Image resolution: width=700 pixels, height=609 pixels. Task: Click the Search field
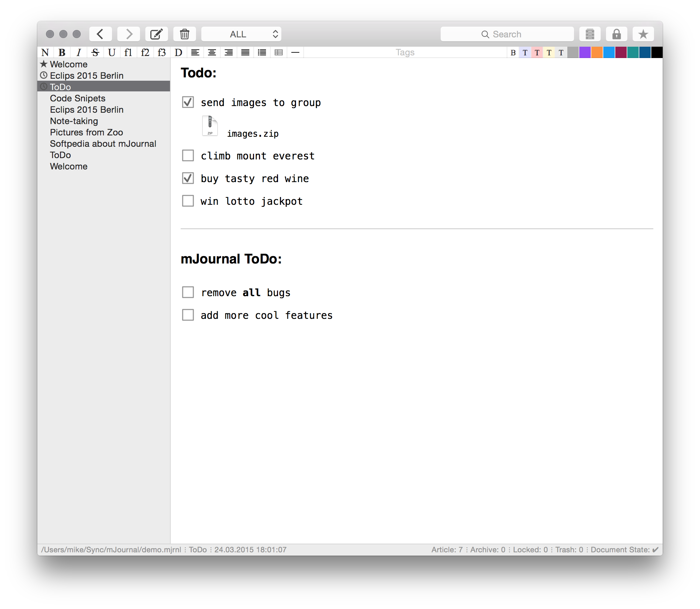pos(507,34)
